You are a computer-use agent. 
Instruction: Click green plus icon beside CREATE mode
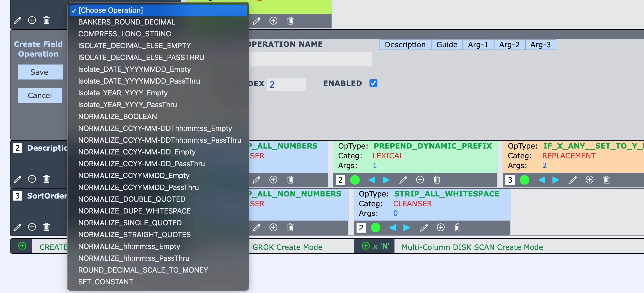(22, 246)
